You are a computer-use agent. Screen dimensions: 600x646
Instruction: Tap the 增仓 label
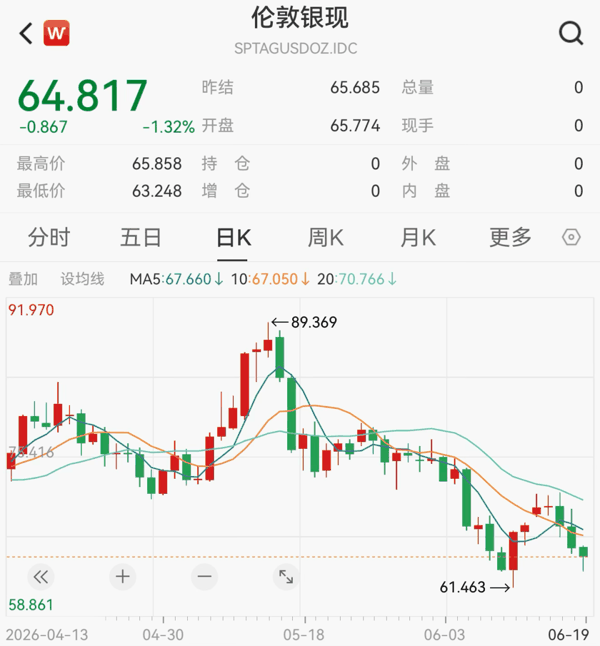tap(226, 191)
